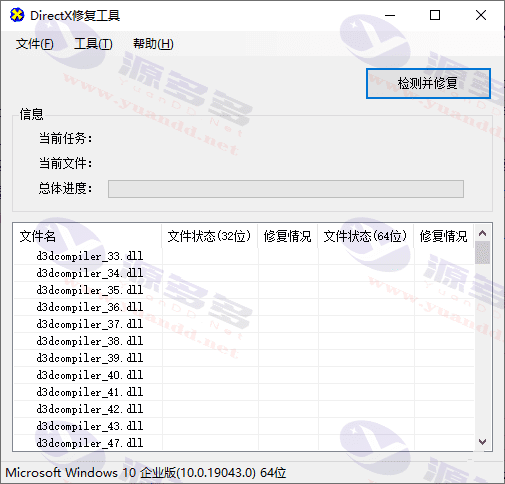The image size is (505, 484).
Task: Select row d3dcompiler_33.dll
Action: pyautogui.click(x=244, y=256)
